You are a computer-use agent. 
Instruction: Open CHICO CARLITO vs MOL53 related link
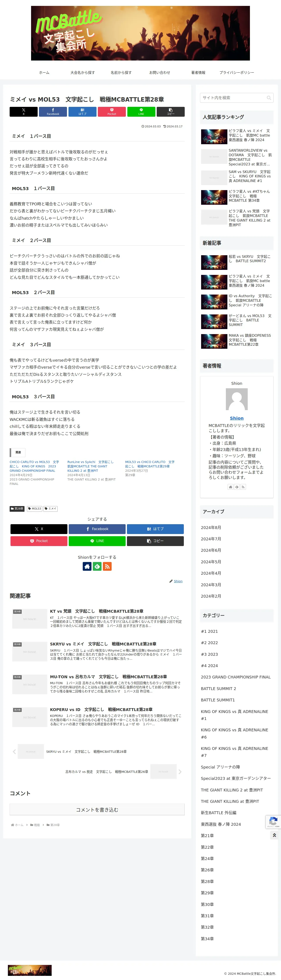[x=34, y=466]
